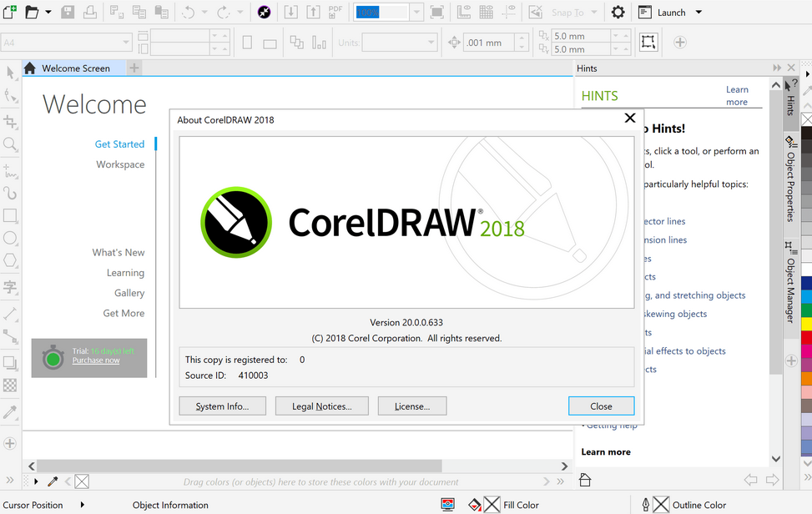Select the Crop tool
The width and height of the screenshot is (812, 514).
coord(10,122)
